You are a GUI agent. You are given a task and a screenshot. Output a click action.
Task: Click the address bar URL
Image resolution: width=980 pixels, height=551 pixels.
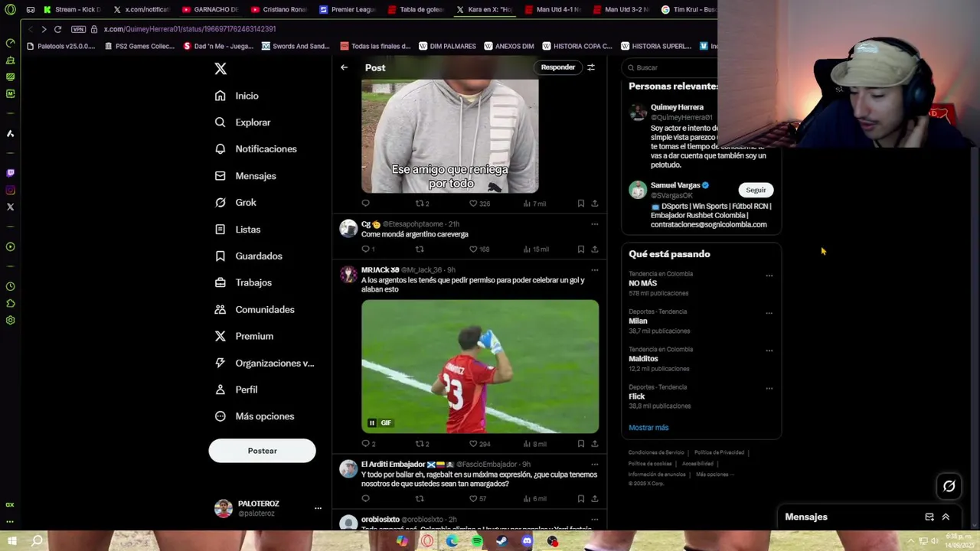[190, 29]
